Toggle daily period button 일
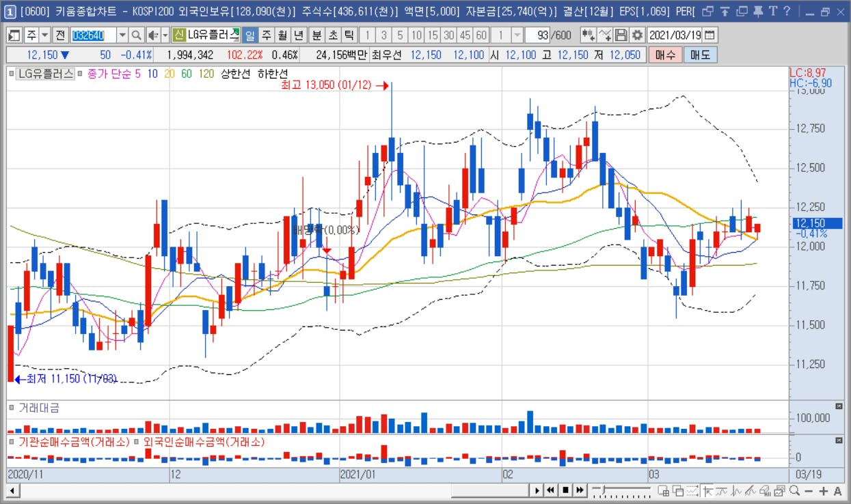Viewport: 851px width, 504px height. point(249,36)
